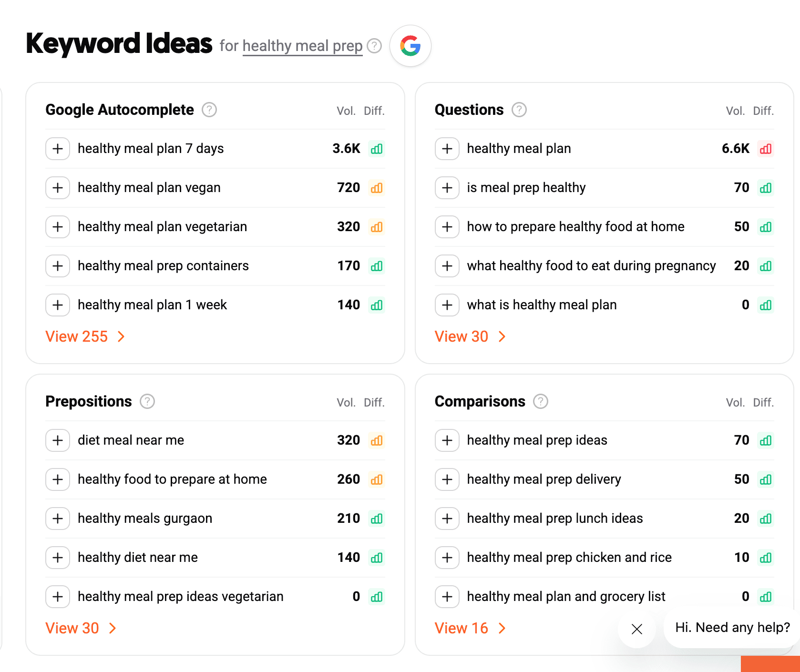Sort Google Autocomplete by Vol. header
This screenshot has width=800, height=672.
click(x=346, y=111)
